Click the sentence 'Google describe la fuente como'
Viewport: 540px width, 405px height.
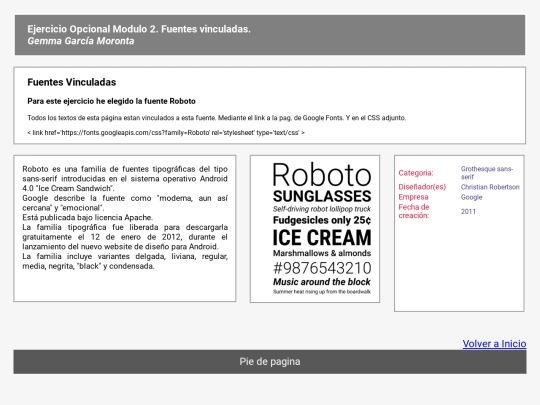coord(125,203)
